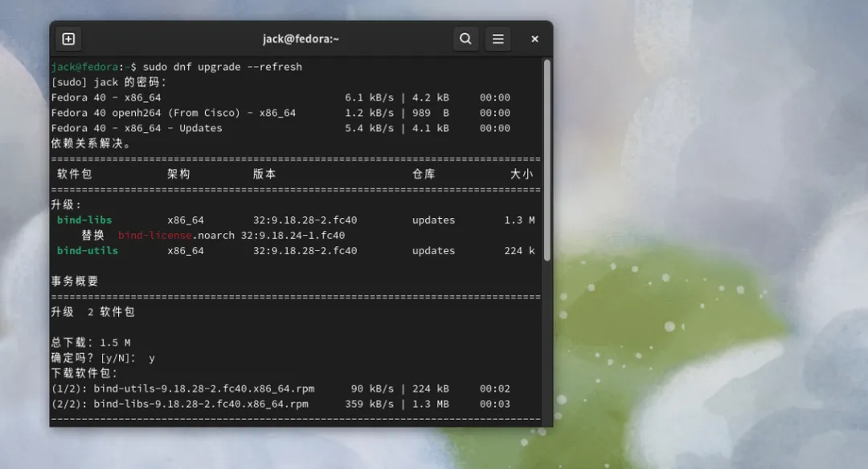Click 'bind-libs-9.18.28-2.fc40.x86_64.rpm' download line

pos(280,404)
